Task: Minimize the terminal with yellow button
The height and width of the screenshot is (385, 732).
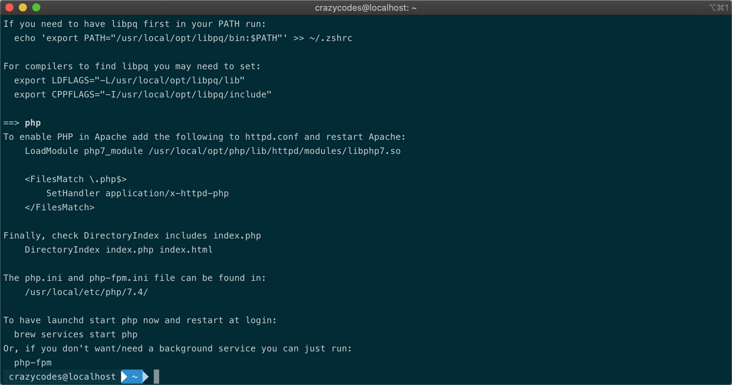Action: tap(22, 7)
